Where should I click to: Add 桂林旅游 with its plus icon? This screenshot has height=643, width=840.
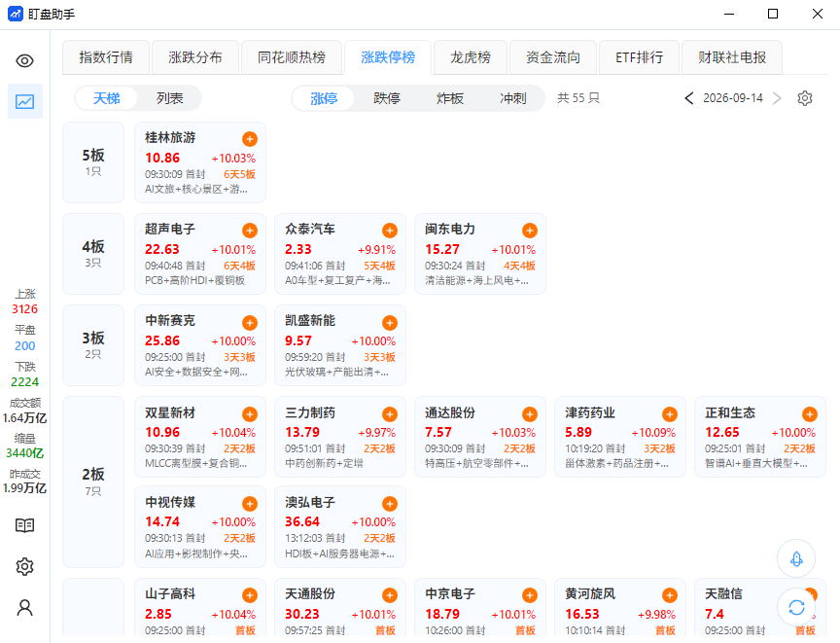click(x=250, y=139)
